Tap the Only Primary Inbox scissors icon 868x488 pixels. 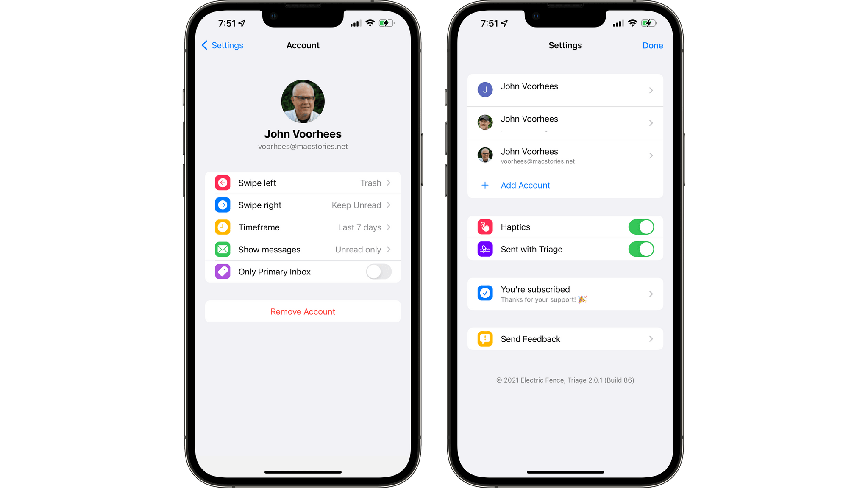(x=223, y=272)
